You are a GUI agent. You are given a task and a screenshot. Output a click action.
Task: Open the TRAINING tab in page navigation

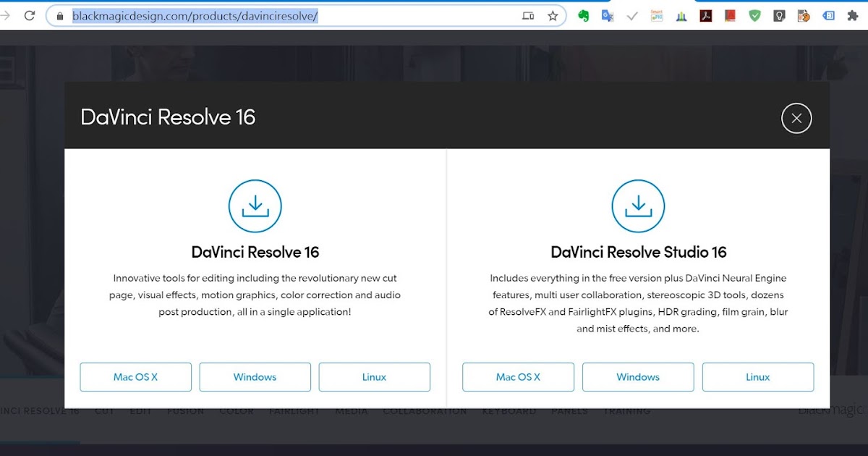click(627, 411)
